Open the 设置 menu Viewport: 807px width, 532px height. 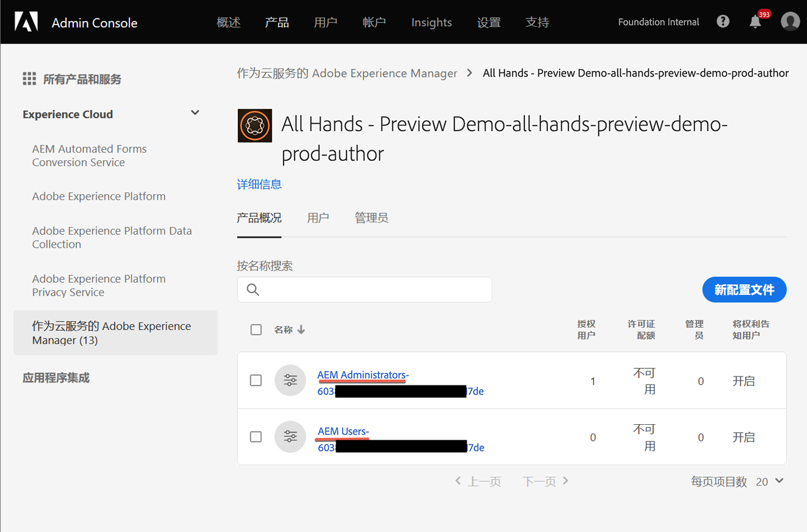coord(489,22)
